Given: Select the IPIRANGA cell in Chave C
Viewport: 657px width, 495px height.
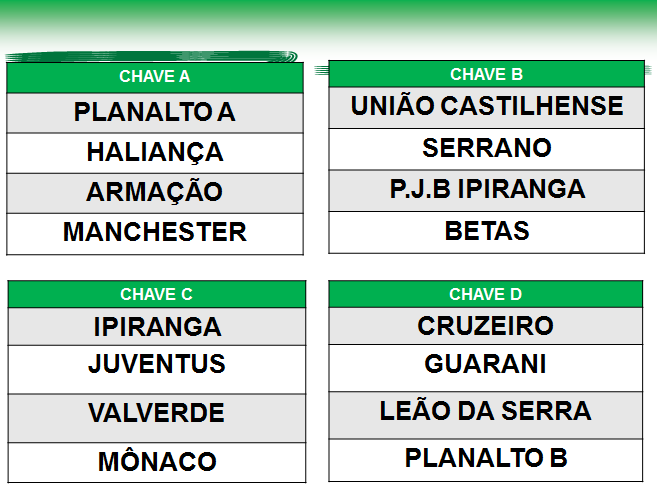Looking at the screenshot, I should point(156,327).
